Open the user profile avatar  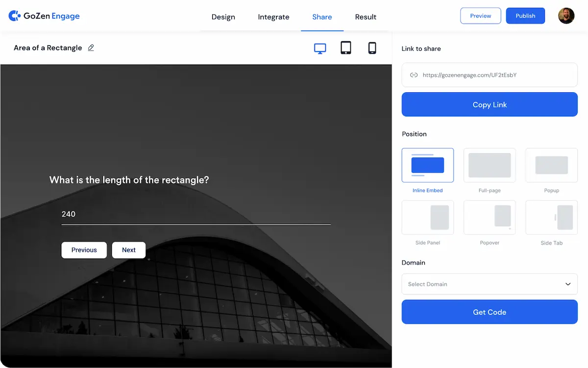point(566,16)
